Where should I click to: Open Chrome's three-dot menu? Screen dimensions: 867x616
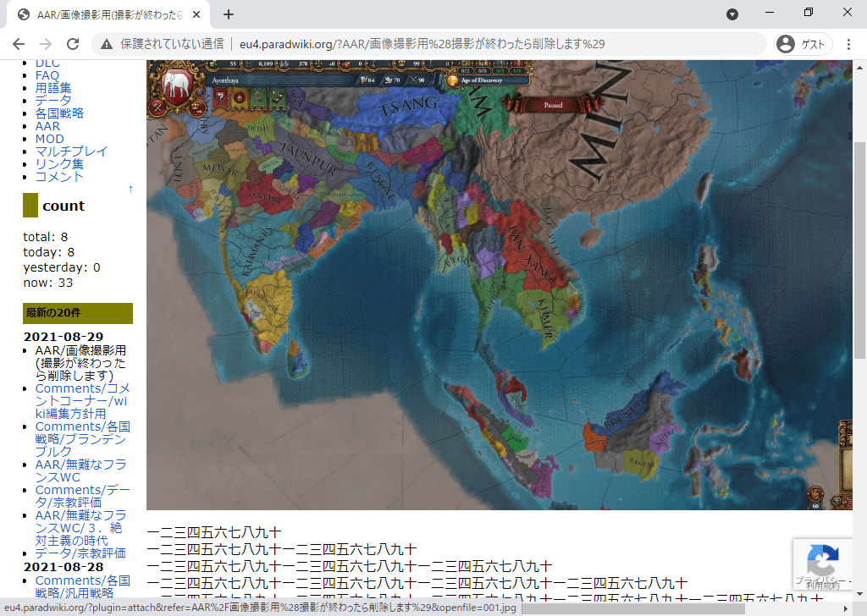pos(848,44)
